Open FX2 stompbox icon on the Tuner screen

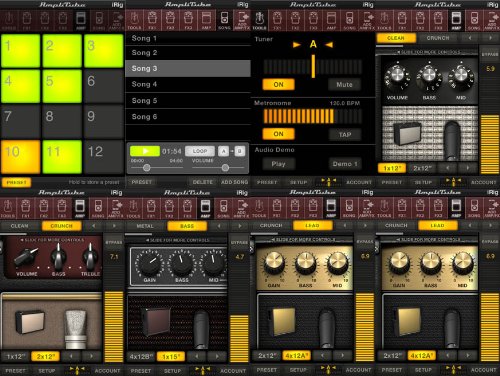tap(295, 20)
